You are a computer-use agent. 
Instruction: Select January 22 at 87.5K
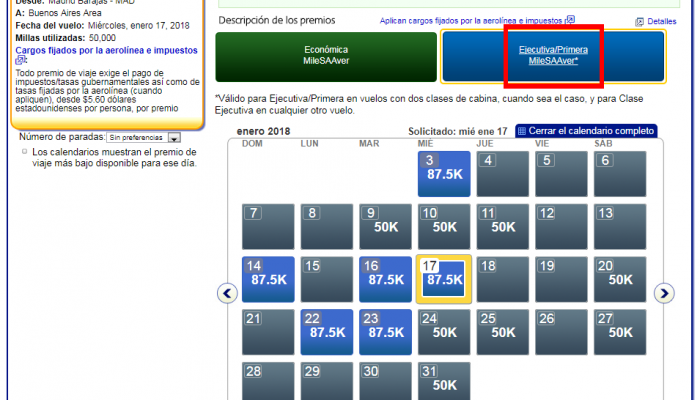(326, 332)
